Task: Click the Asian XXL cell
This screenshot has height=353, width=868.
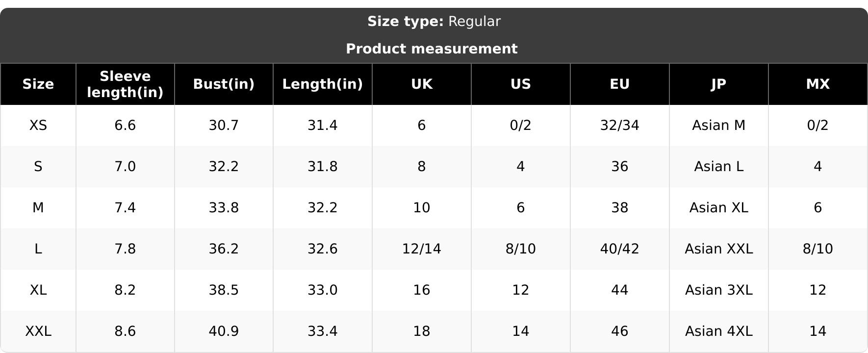Action: (719, 249)
